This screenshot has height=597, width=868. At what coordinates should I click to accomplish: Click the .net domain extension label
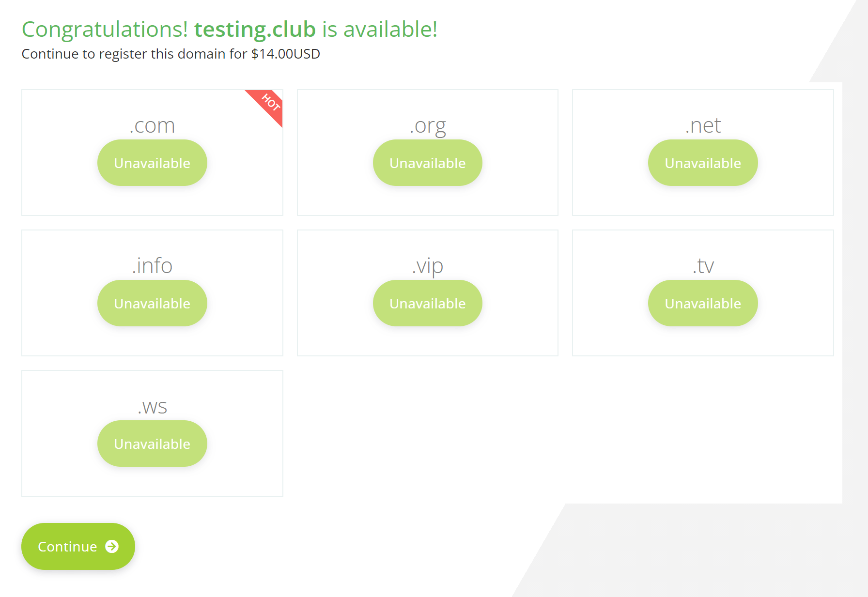[702, 126]
